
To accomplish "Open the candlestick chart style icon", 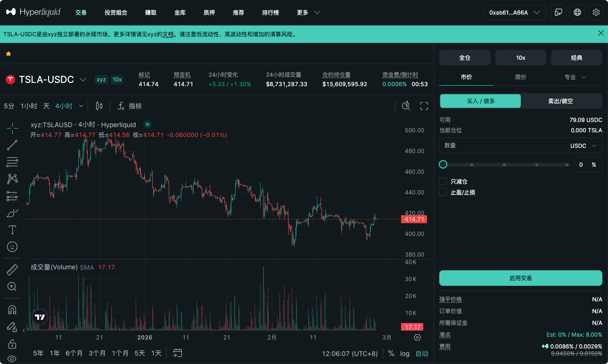I will (99, 106).
